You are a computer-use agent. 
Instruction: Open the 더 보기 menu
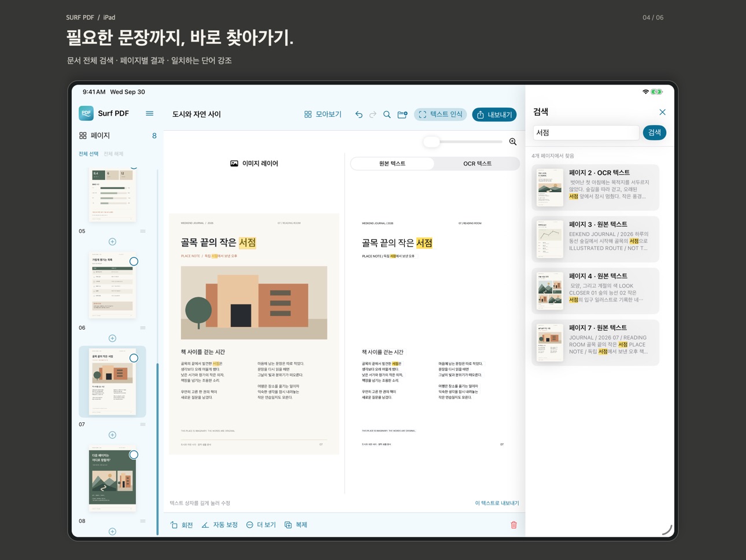(261, 525)
